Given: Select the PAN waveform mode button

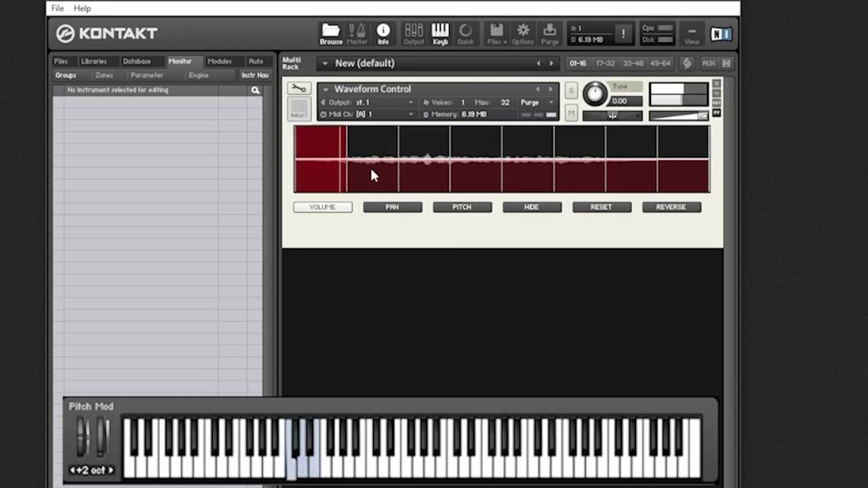Looking at the screenshot, I should point(393,207).
